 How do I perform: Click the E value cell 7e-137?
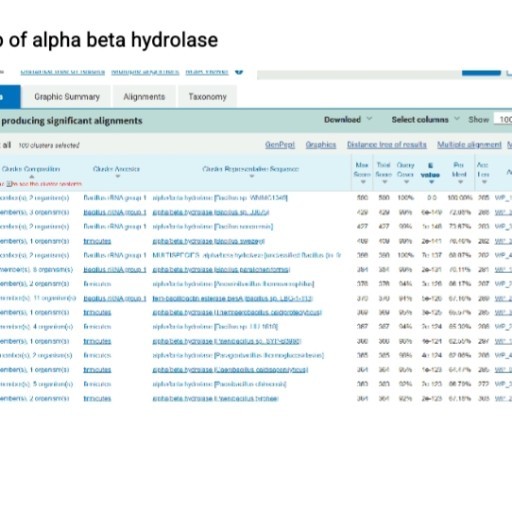[432, 255]
